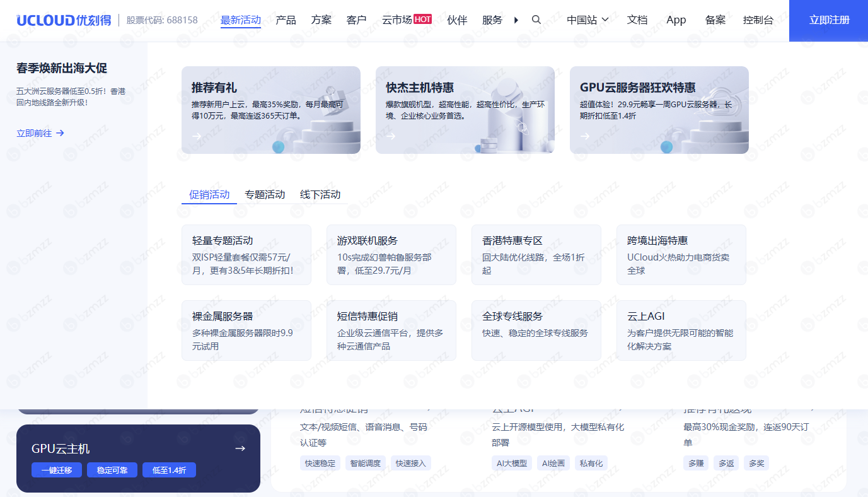Open the 推荐有礼 promo card
The width and height of the screenshot is (868, 497).
(271, 110)
